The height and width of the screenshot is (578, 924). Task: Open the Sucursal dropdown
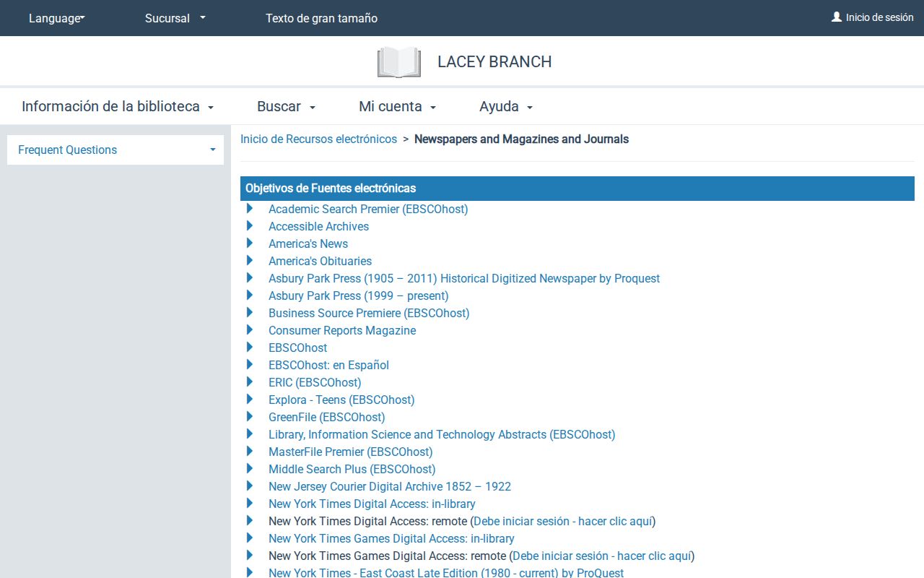175,18
